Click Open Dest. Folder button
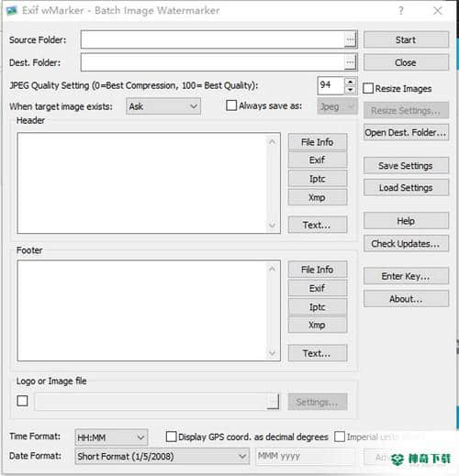The width and height of the screenshot is (459, 476). tap(406, 132)
